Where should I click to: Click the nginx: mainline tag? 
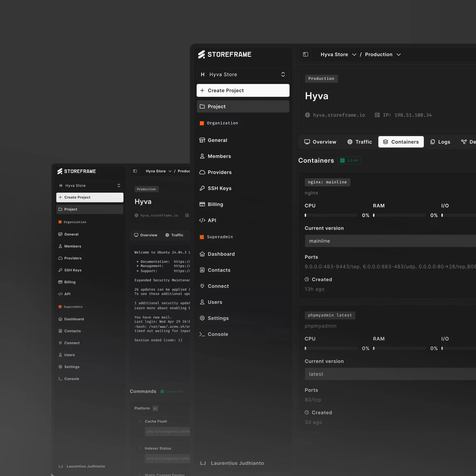[327, 182]
